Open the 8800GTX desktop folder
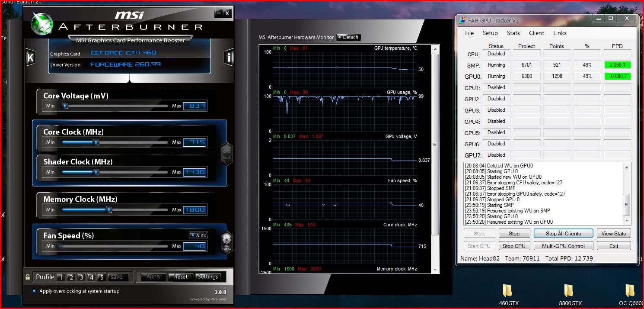Screen dimensions: 644x309 click(569, 295)
